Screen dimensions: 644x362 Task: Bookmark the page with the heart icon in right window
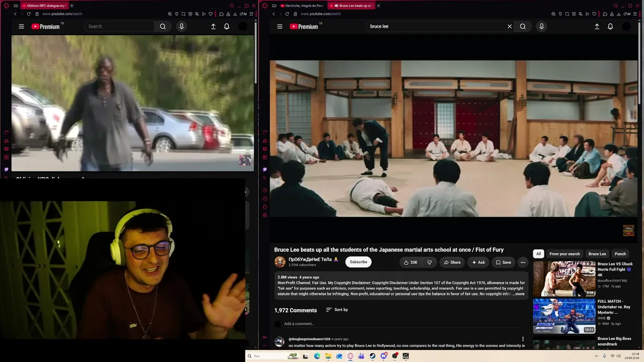pos(594,14)
